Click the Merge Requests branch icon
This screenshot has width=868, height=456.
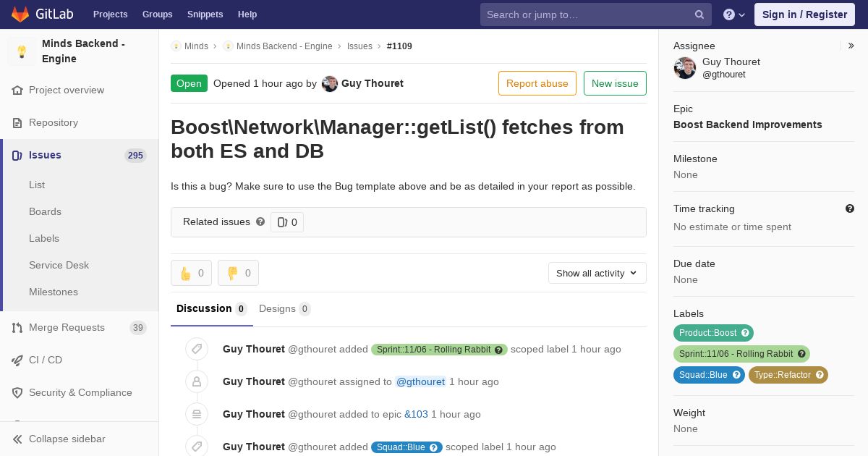[17, 327]
